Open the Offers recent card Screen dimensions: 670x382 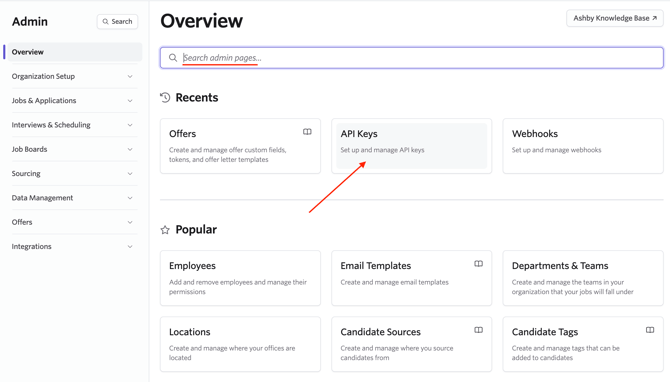[240, 146]
